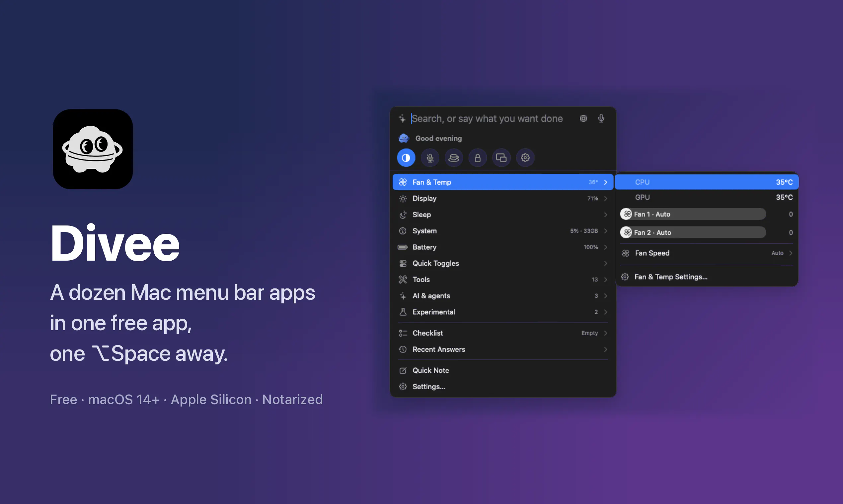The height and width of the screenshot is (504, 843).
Task: Click the moon icon on Sleep row
Action: pos(403,215)
